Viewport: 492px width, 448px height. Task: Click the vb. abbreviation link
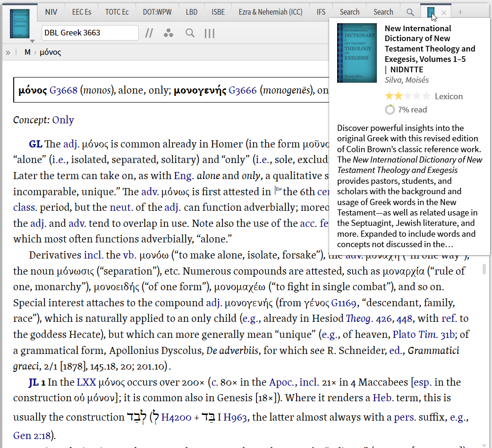click(129, 255)
